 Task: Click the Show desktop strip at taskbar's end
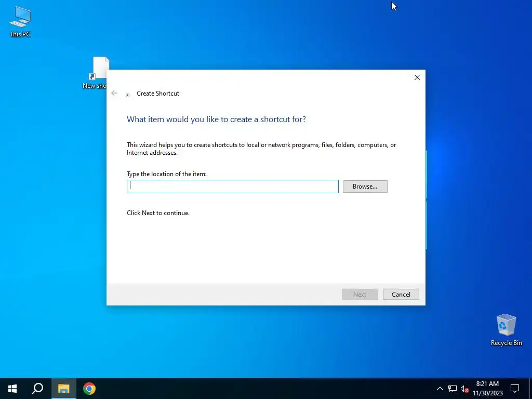point(530,389)
